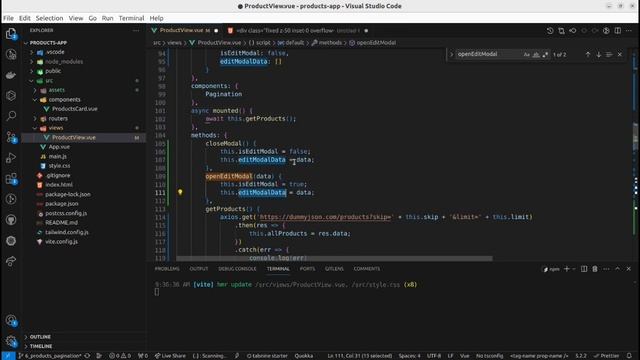Open the File menu
Viewport: 640px width, 360px height.
pyautogui.click(x=8, y=18)
